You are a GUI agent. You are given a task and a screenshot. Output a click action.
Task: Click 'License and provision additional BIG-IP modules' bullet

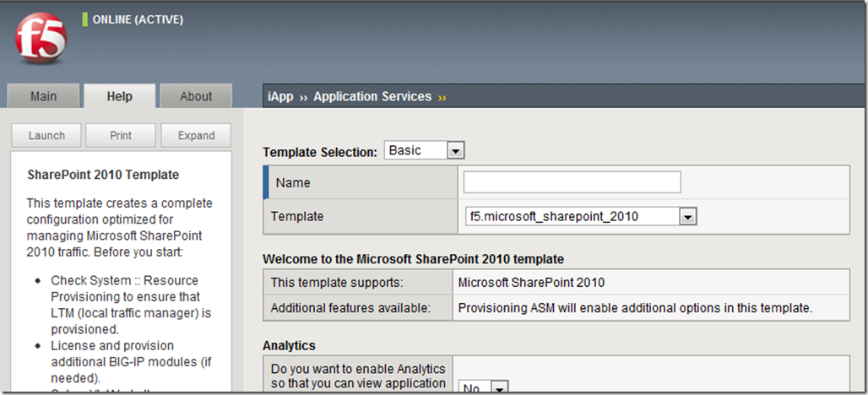tap(131, 362)
